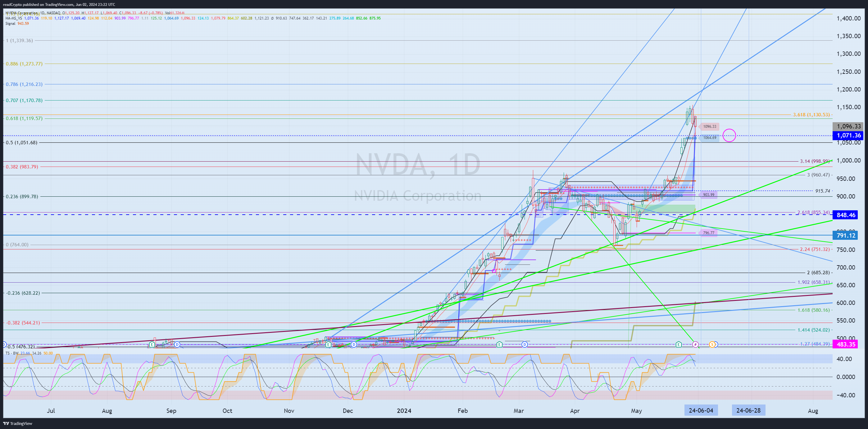Viewport: 868px width, 429px height.
Task: Click the dividend D marker in early March
Action: click(x=525, y=345)
